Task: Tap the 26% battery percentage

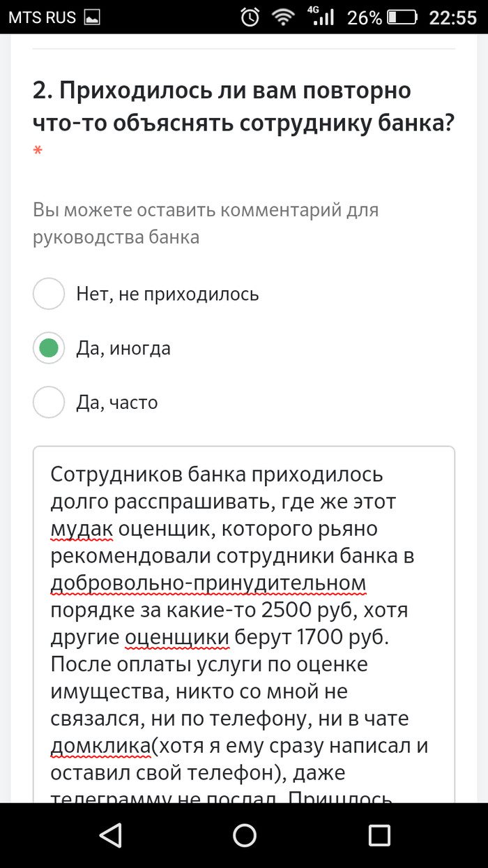Action: click(365, 17)
